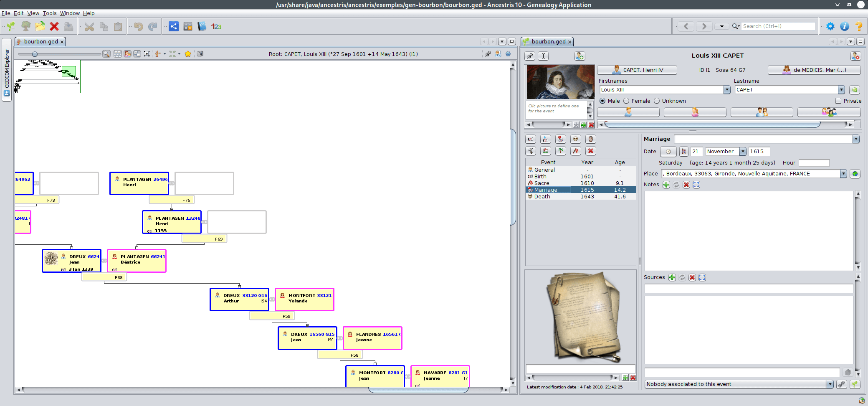Toggle the editor panel pin button

pyautogui.click(x=530, y=56)
